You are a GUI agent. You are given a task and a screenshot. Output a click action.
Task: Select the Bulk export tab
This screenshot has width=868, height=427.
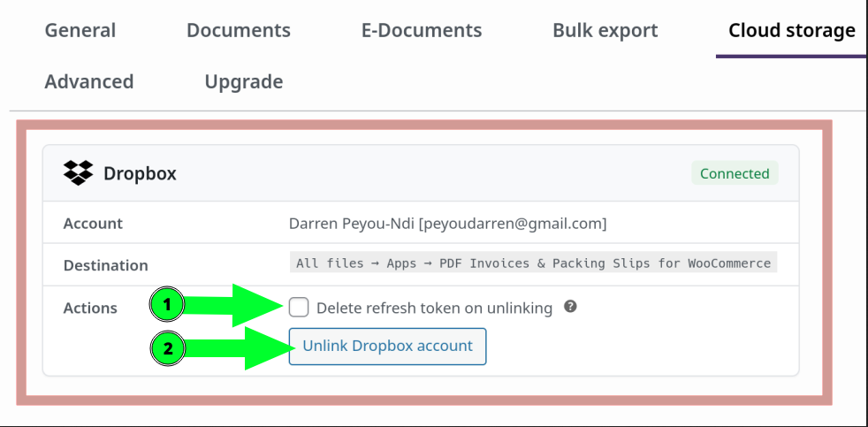605,30
